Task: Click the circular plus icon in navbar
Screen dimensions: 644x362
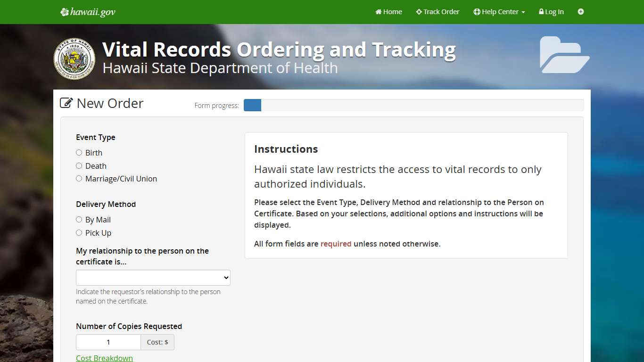Action: click(x=581, y=11)
